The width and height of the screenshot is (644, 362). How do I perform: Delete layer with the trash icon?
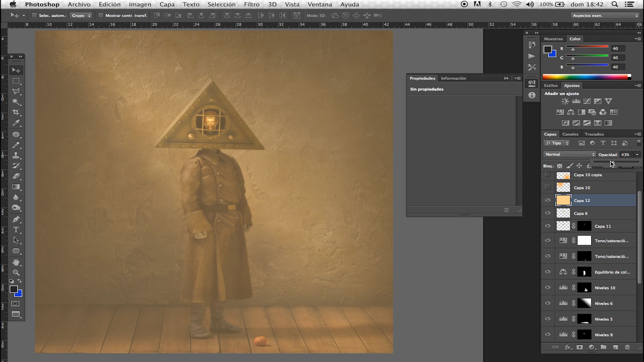627,347
